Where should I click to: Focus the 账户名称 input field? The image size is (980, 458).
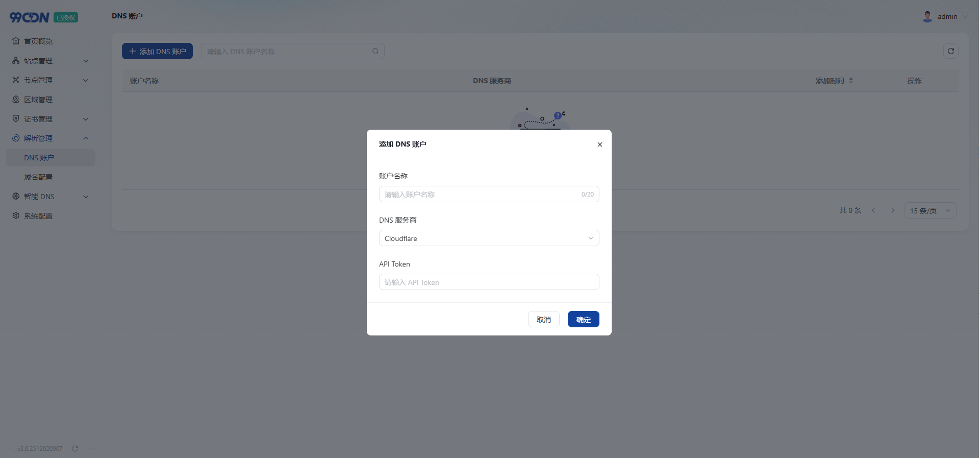coord(480,195)
